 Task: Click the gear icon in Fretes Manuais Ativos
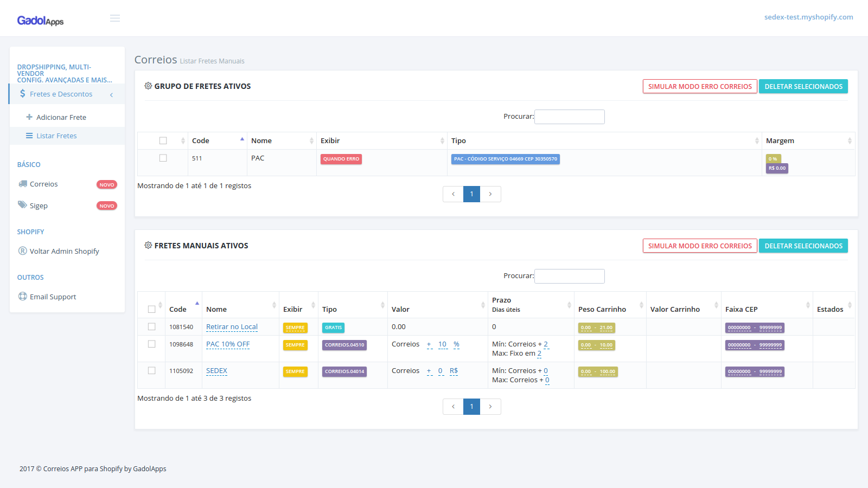(148, 246)
